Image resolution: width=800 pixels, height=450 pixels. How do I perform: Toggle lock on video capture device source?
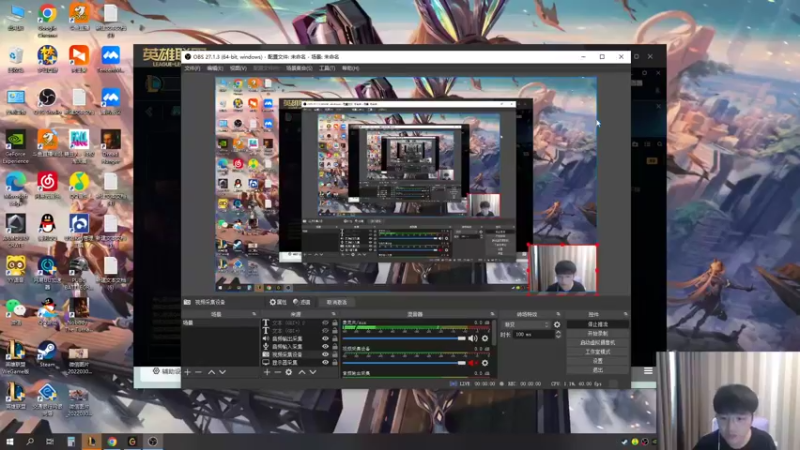click(x=335, y=355)
